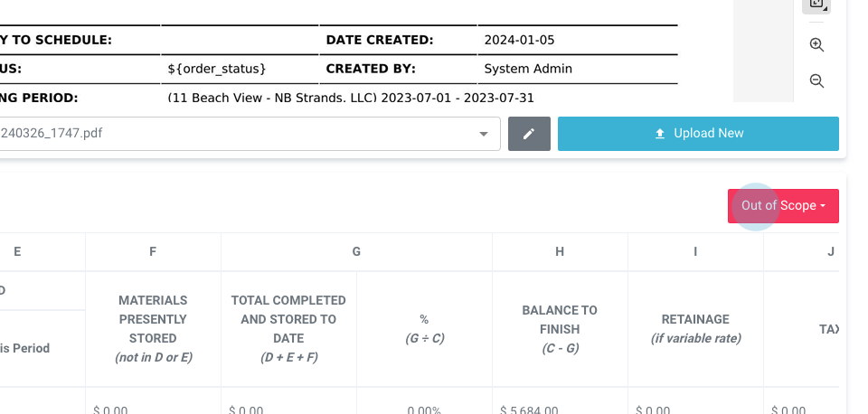Click column letter I header
Image resolution: width=868 pixels, height=414 pixels.
coord(695,252)
